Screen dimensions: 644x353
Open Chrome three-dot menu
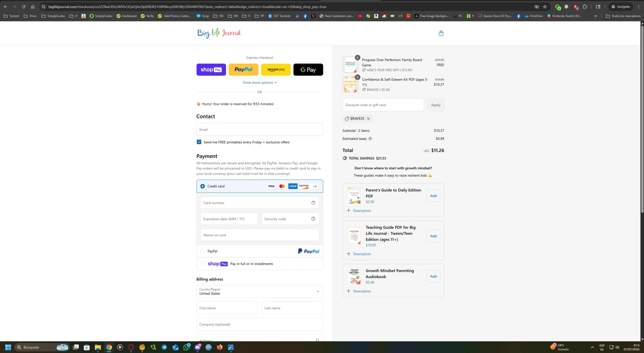click(638, 7)
